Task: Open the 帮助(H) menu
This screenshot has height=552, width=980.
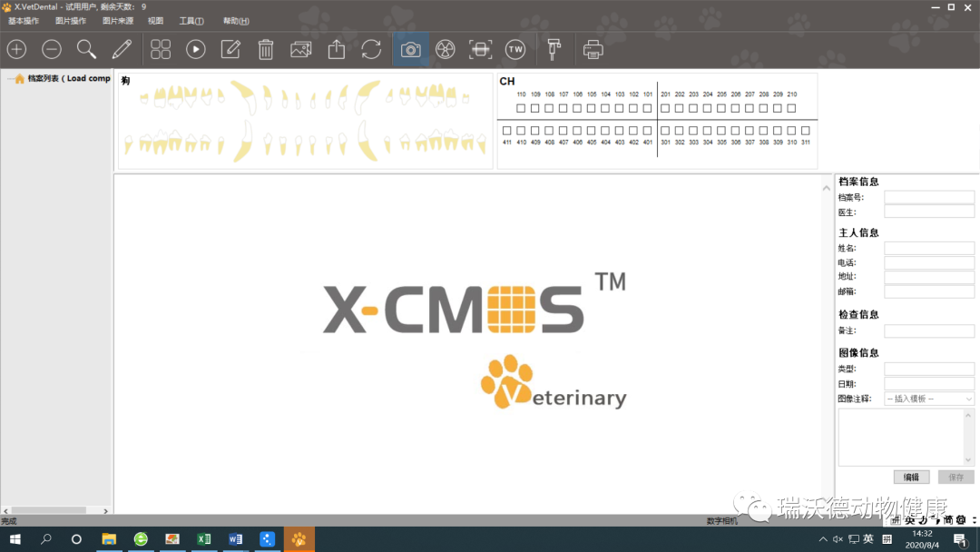Action: [x=236, y=21]
